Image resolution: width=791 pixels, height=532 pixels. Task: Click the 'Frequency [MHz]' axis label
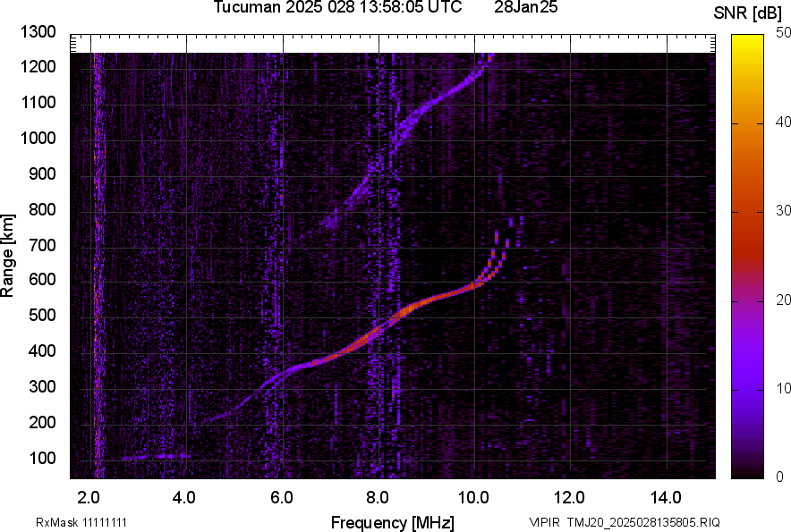[393, 522]
